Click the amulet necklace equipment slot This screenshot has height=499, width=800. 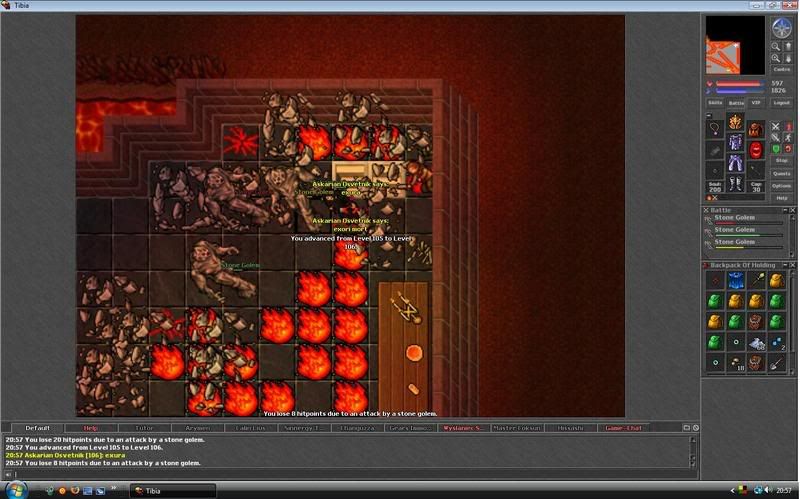point(715,129)
